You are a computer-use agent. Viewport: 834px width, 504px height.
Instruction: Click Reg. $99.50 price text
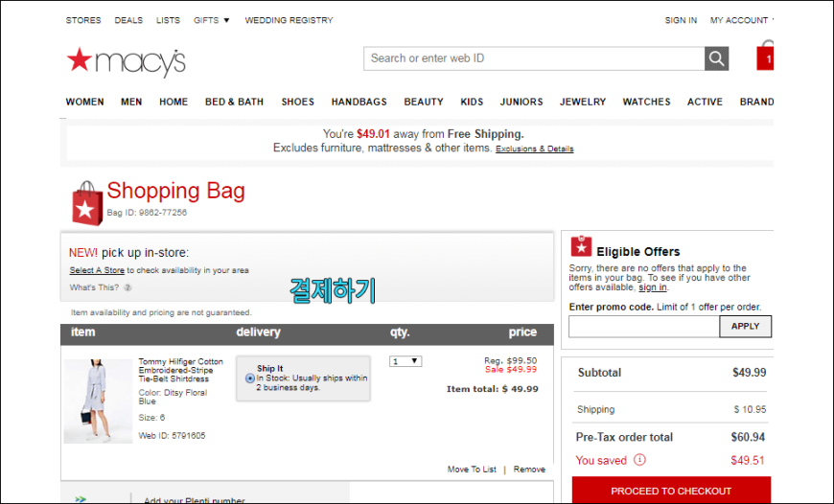(511, 360)
